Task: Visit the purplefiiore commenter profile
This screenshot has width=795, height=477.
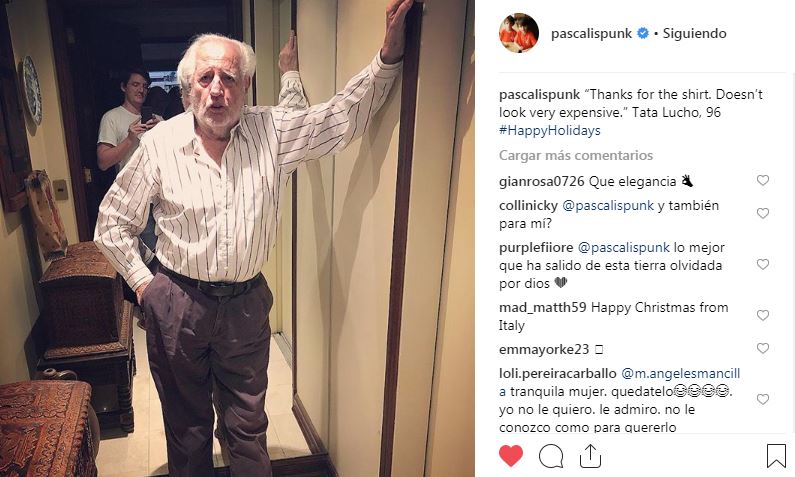Action: point(536,247)
